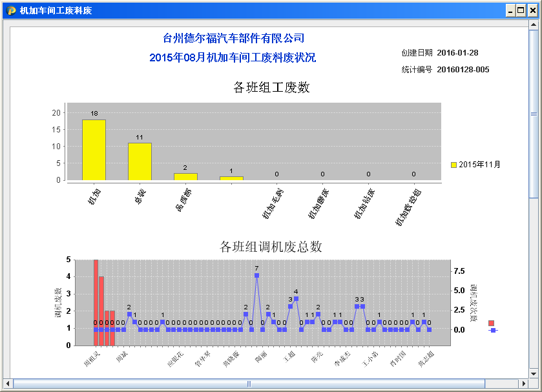The width and height of the screenshot is (542, 392).
Task: Click chart title 各班组调机废总数
Action: click(x=271, y=247)
